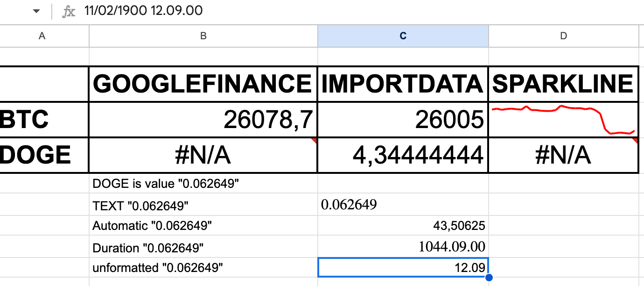This screenshot has width=644, height=286.
Task: Select column D header
Action: (563, 36)
